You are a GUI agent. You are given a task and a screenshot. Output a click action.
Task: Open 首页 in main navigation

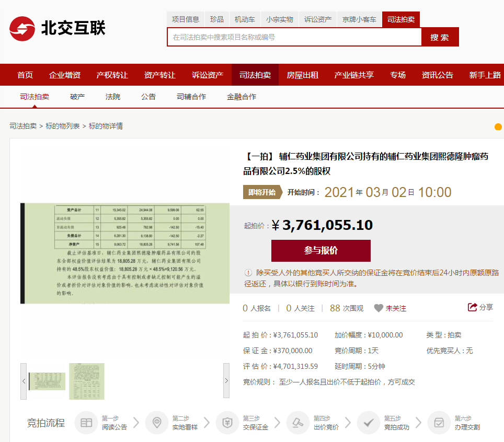(x=25, y=75)
